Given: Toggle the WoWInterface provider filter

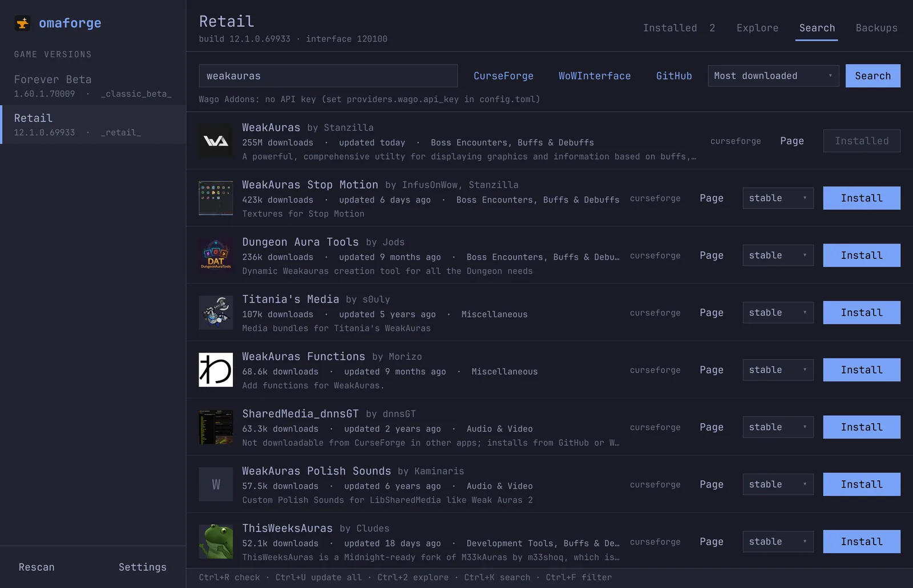Looking at the screenshot, I should tap(595, 76).
